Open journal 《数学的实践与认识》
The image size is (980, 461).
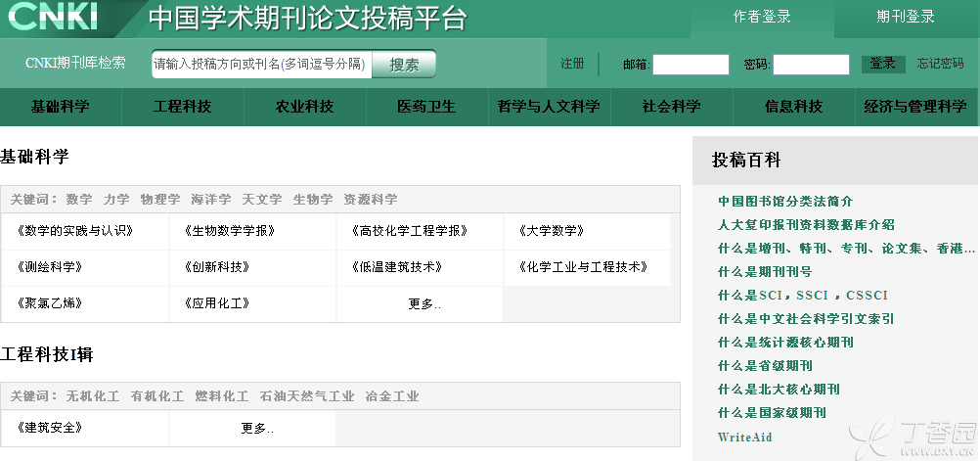pos(75,231)
